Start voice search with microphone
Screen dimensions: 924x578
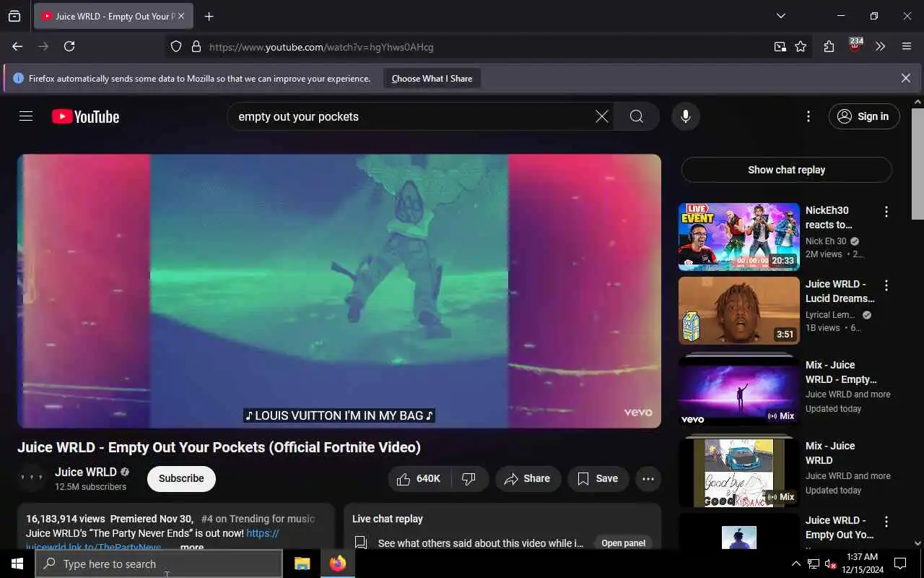coord(685,116)
